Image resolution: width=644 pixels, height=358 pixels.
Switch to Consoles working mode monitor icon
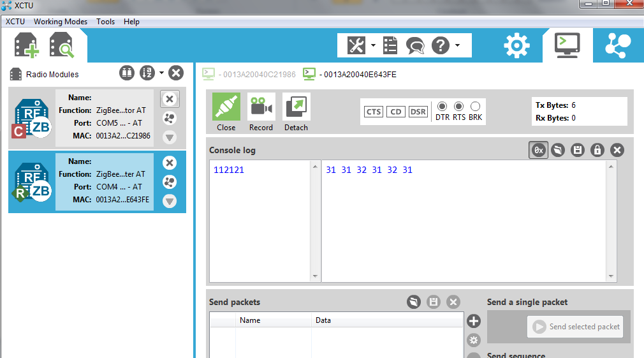pos(567,45)
